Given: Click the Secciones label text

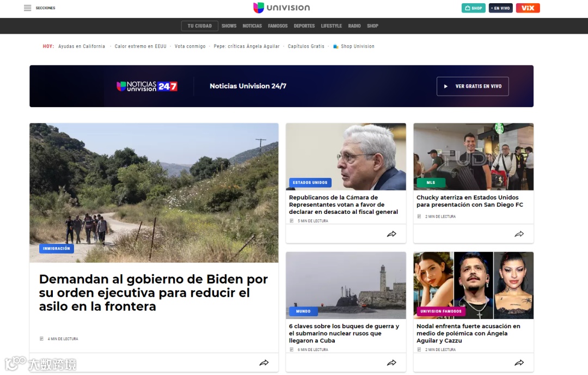Looking at the screenshot, I should 45,8.
